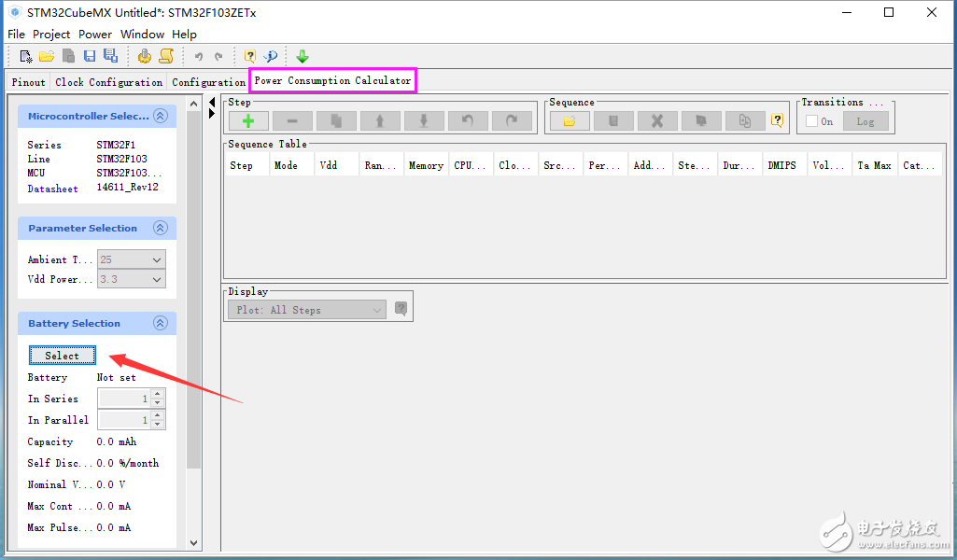Click the Save Project As icon
Image resolution: width=957 pixels, height=560 pixels.
click(x=110, y=56)
